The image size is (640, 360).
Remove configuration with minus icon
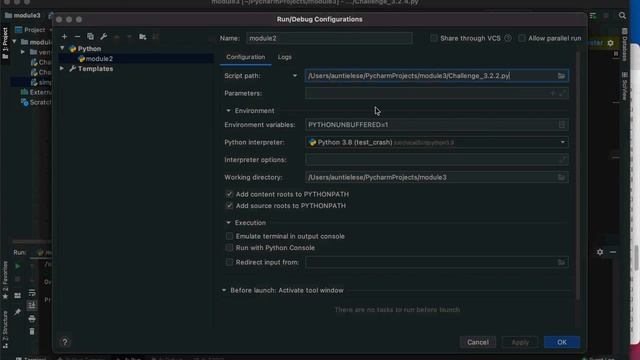pos(77,37)
